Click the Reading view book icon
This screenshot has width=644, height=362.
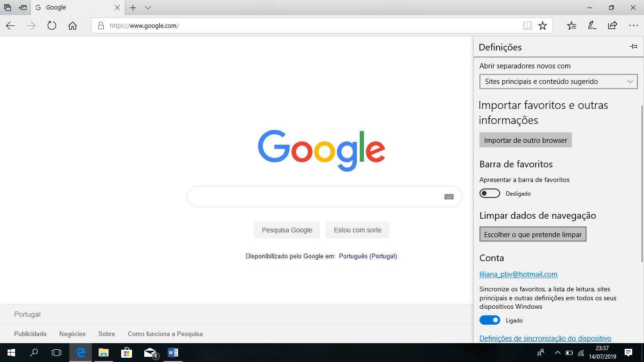click(x=527, y=25)
